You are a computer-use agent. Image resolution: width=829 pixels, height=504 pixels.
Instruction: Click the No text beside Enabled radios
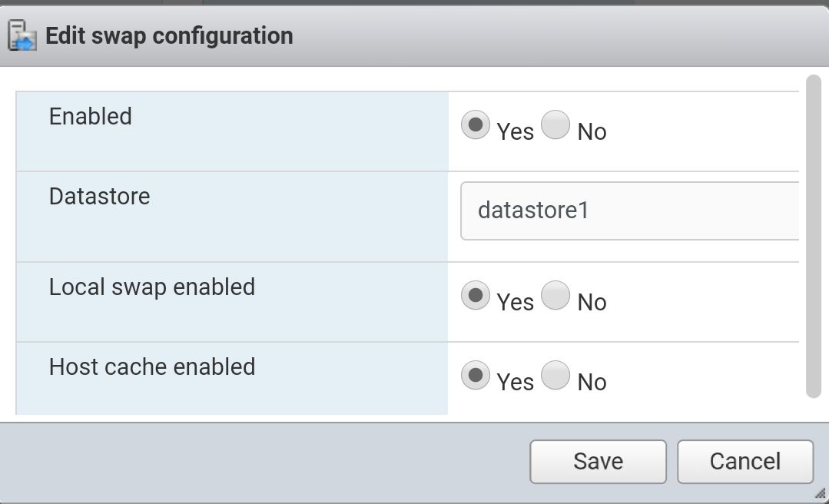(x=592, y=131)
